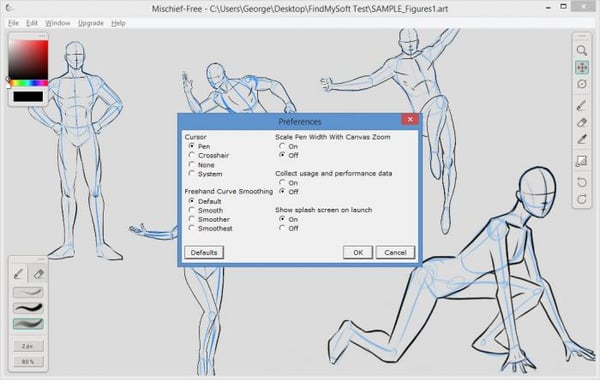Turn On Scale Pen Width With Canvas Zoom
Screen dimensions: 600x380
[x=289, y=146]
